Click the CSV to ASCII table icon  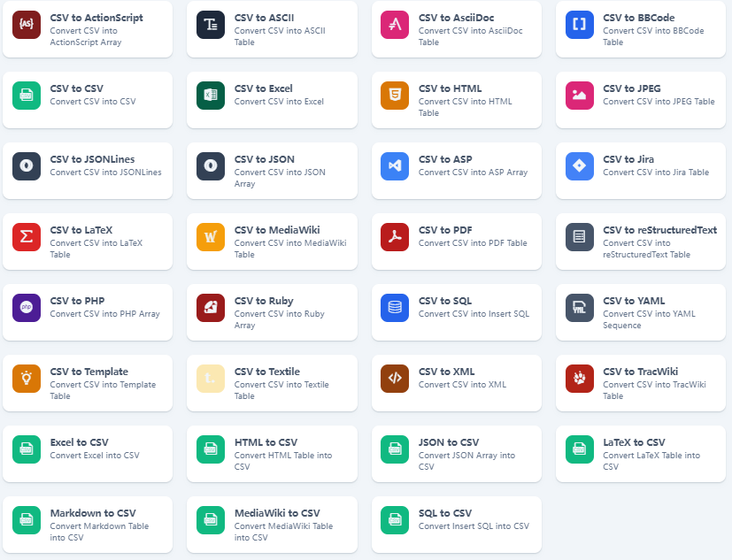pos(211,24)
